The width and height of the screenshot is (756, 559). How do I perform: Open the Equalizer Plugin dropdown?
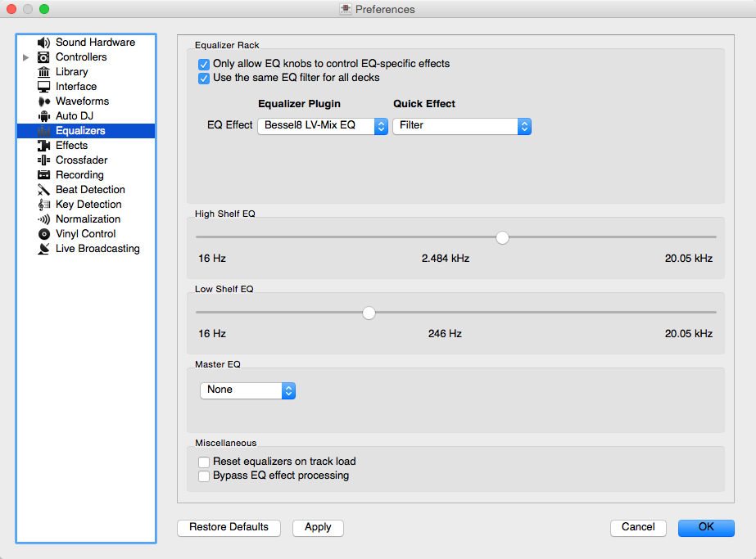point(322,126)
